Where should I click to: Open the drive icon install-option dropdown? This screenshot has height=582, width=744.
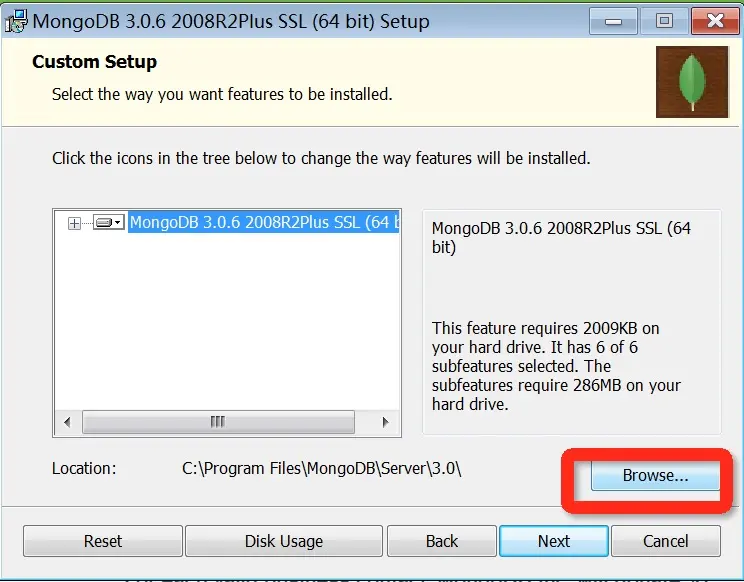click(109, 222)
